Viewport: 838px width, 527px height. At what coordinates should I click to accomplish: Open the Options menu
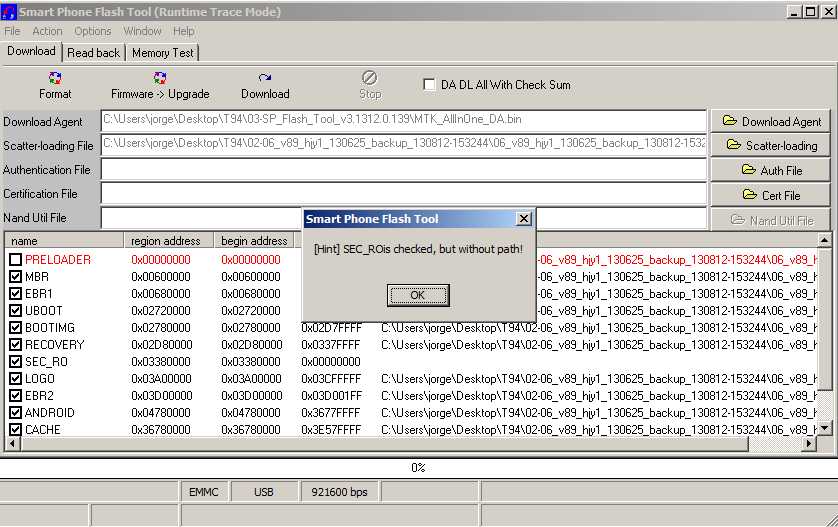point(92,32)
